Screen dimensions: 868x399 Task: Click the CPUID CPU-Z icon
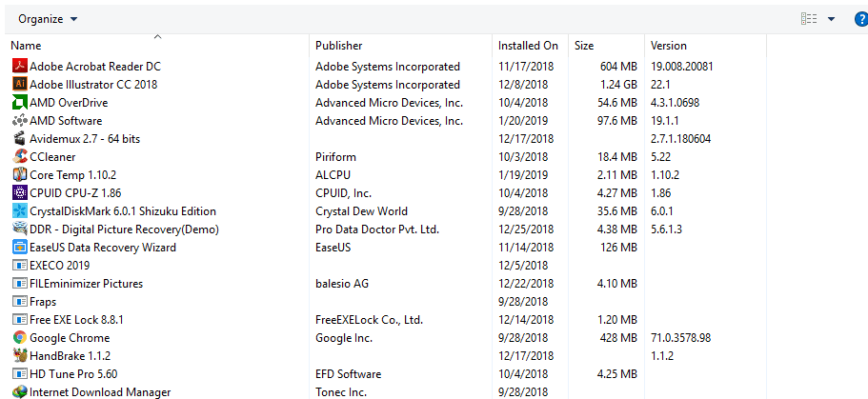(20, 193)
